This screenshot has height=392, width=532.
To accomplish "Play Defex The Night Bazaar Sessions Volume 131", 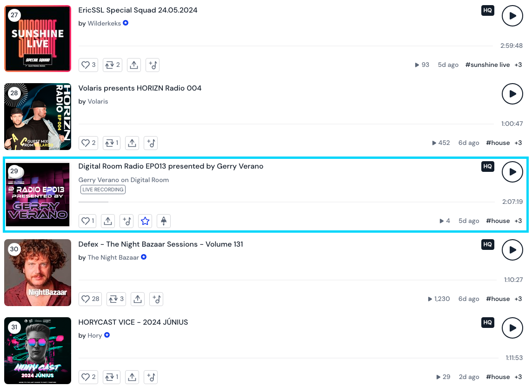I will pos(512,250).
